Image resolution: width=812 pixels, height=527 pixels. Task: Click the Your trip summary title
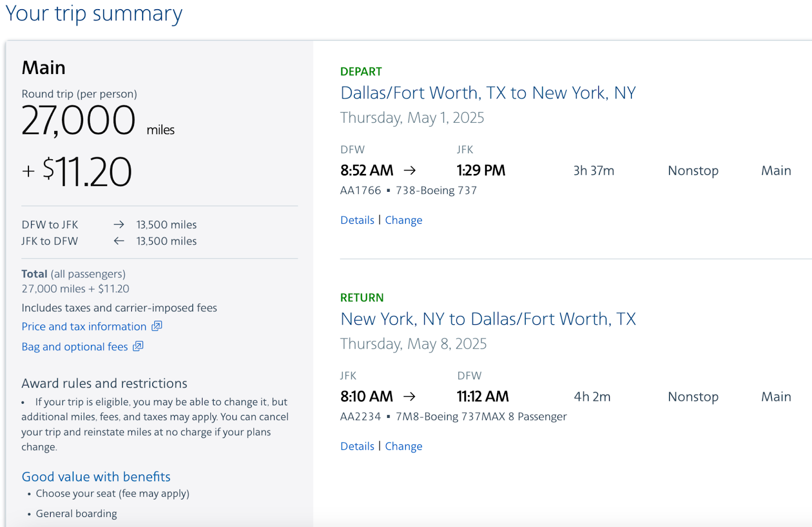tap(94, 14)
